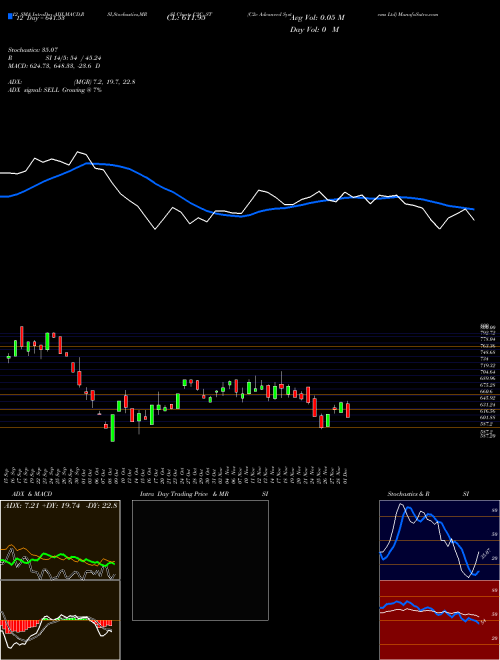Open the MACD histogram mini chart
This screenshot has width=500, height=660.
[60, 620]
